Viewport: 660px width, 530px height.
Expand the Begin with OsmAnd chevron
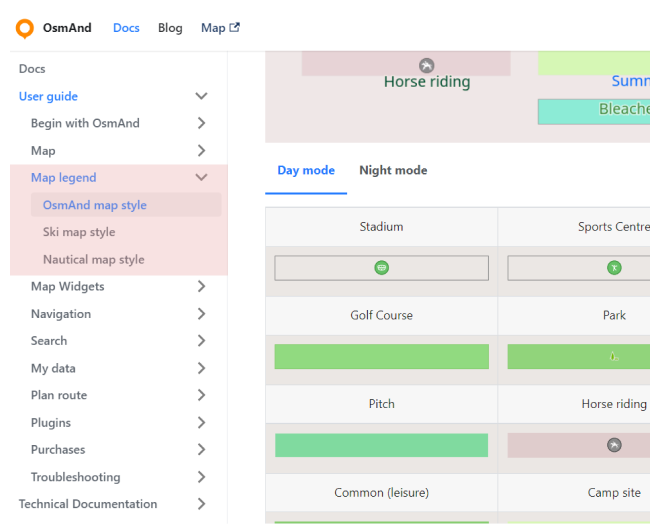tap(201, 124)
